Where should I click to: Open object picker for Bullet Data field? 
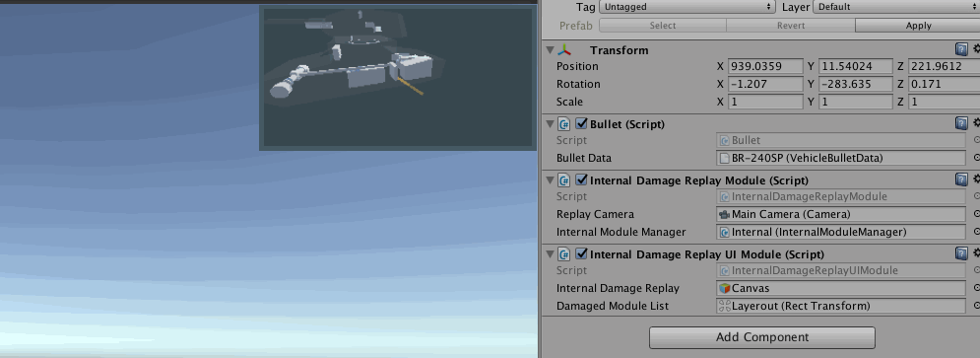click(x=976, y=159)
